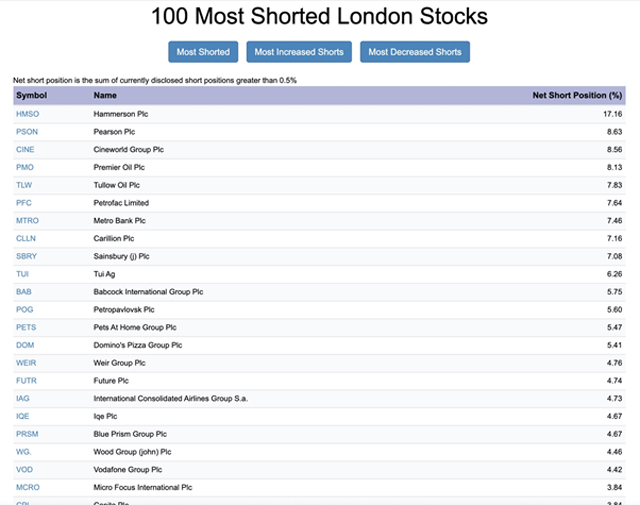Viewport: 640px width, 505px height.
Task: Follow the POG ticker link
Action: point(25,310)
